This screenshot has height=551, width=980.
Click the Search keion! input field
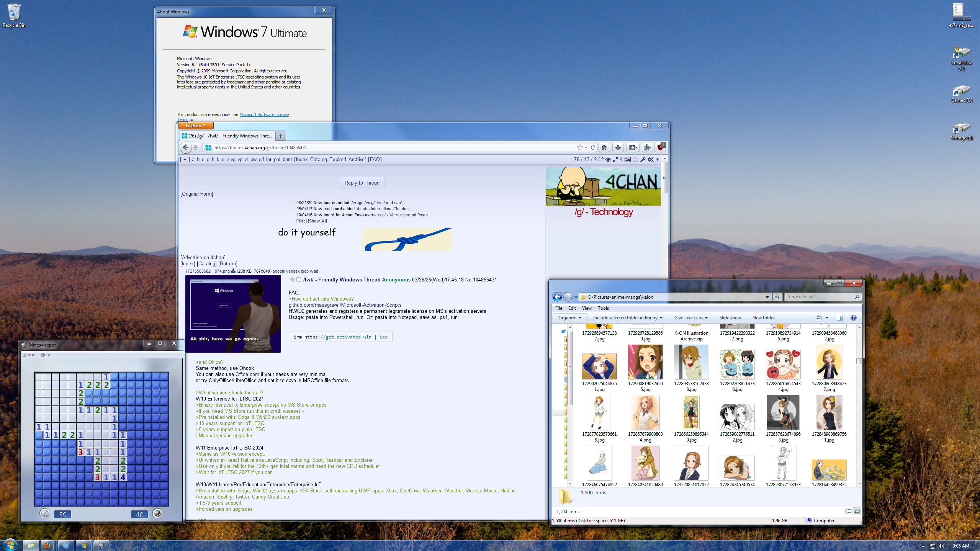coord(820,297)
